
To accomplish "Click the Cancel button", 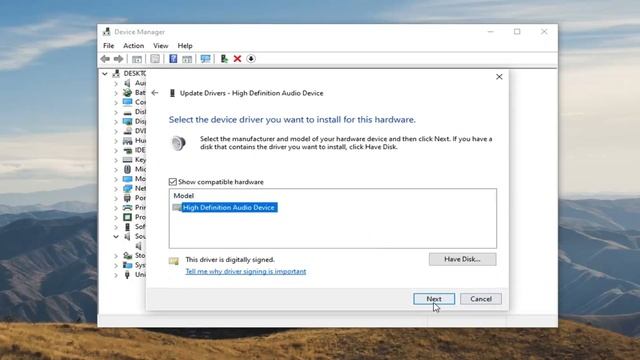I will point(481,299).
